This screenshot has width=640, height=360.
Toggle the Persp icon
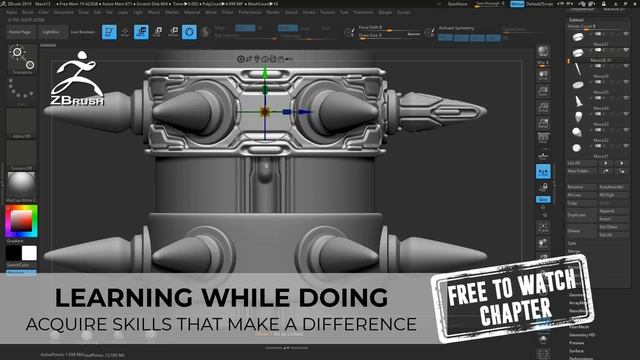543,138
